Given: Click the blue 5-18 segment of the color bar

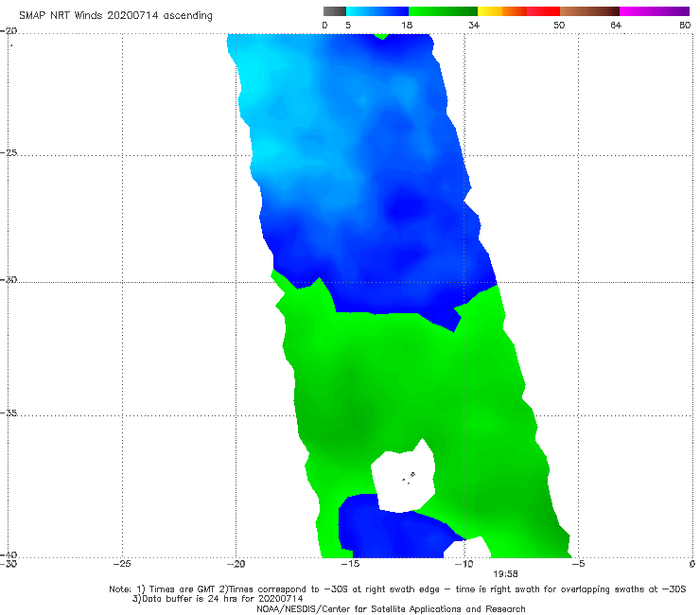Looking at the screenshot, I should click(x=377, y=11).
